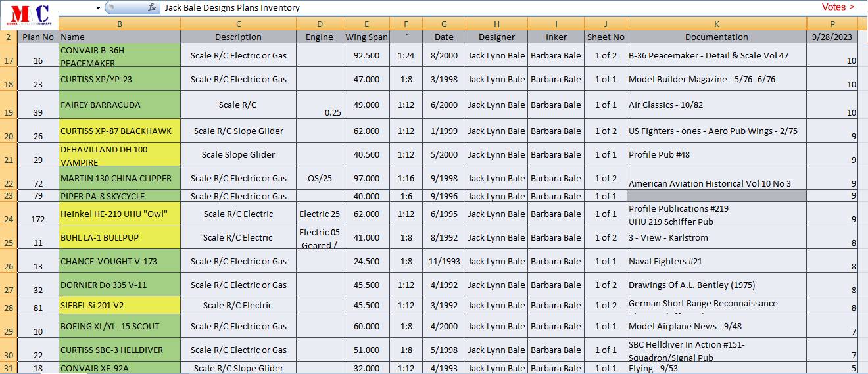Click the Model Airplane News - 9/48 cell
Image resolution: width=868 pixels, height=374 pixels.
(717, 326)
